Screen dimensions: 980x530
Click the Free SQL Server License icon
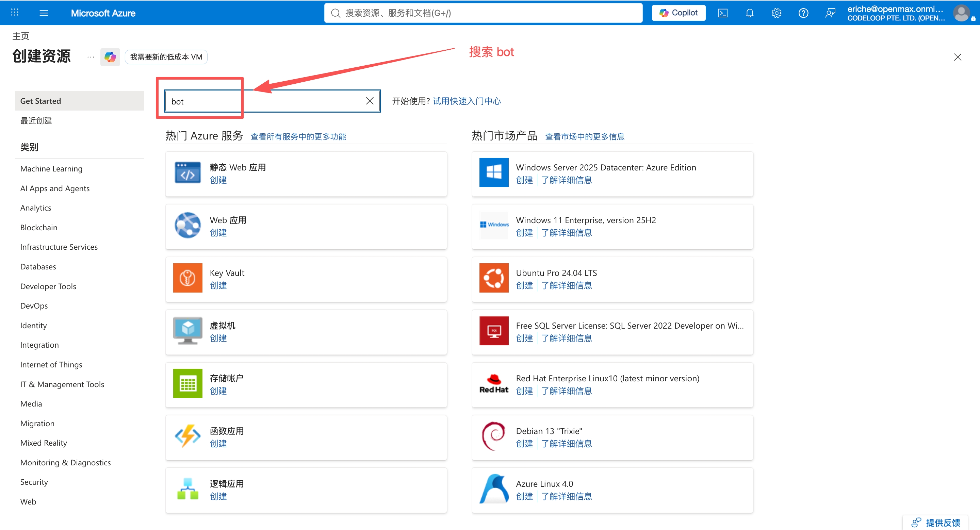pyautogui.click(x=494, y=331)
